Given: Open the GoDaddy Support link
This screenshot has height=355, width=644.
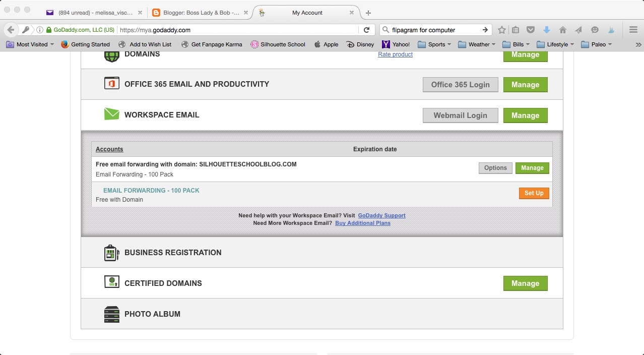Looking at the screenshot, I should (381, 215).
